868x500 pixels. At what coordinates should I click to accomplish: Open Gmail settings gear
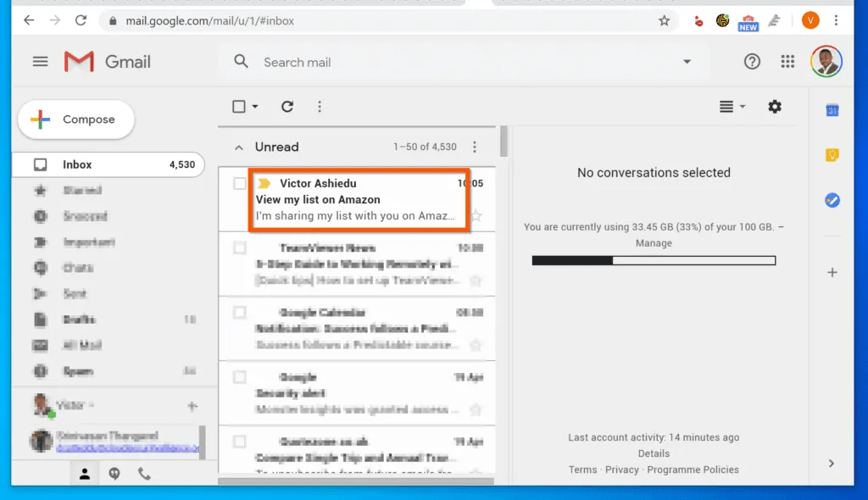pyautogui.click(x=774, y=107)
